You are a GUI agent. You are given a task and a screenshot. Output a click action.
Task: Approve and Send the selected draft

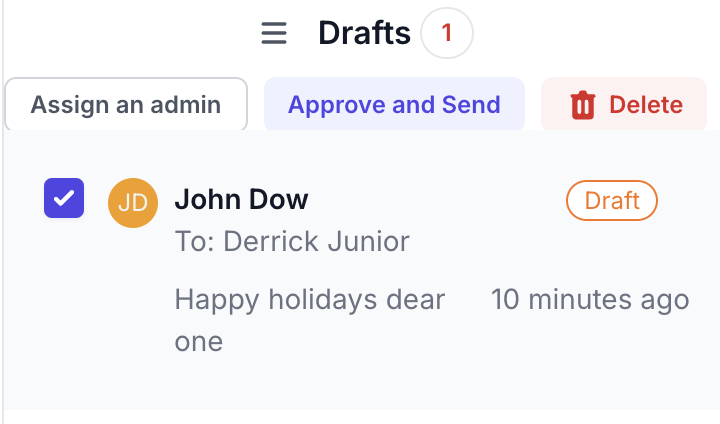pyautogui.click(x=394, y=105)
